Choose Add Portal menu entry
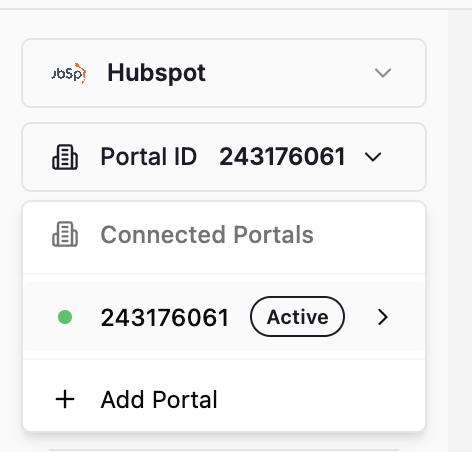This screenshot has height=452, width=472. (224, 399)
